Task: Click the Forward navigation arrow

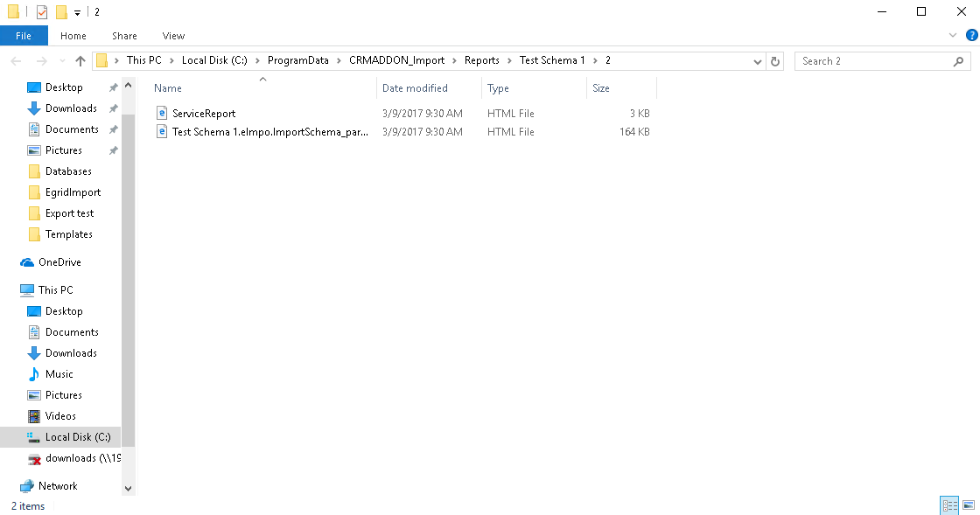Action: [x=41, y=60]
